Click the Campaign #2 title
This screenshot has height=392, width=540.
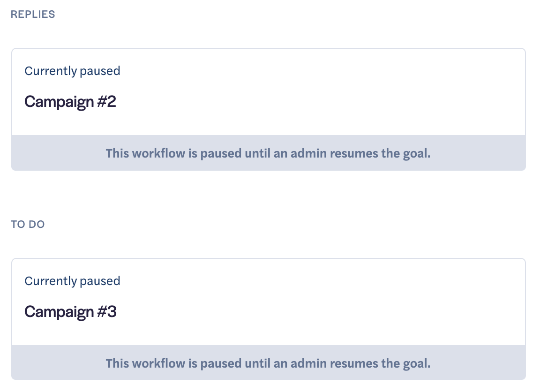click(70, 101)
